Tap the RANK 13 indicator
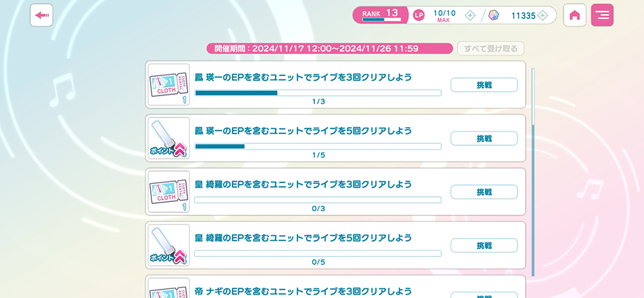The image size is (644, 298). pyautogui.click(x=381, y=15)
